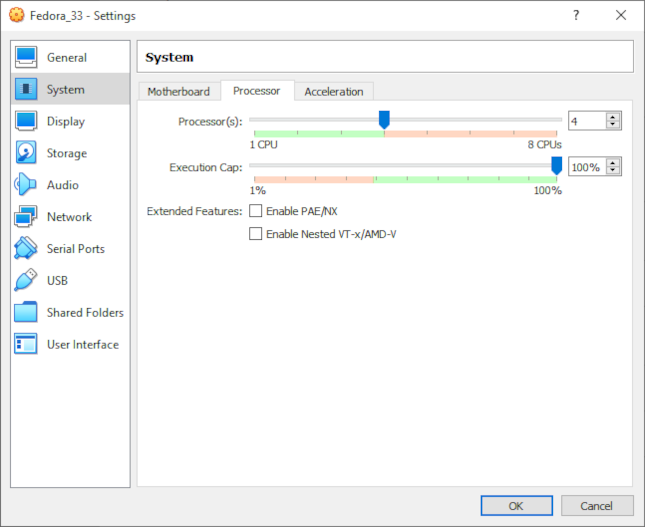The width and height of the screenshot is (645, 527).
Task: Click the Execution Cap slider handle
Action: [x=557, y=165]
